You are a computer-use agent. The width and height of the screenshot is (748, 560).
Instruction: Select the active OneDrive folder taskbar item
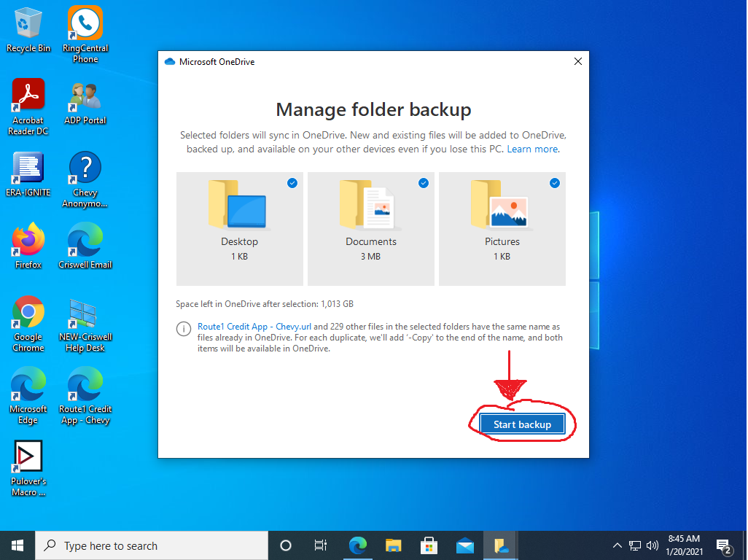501,545
